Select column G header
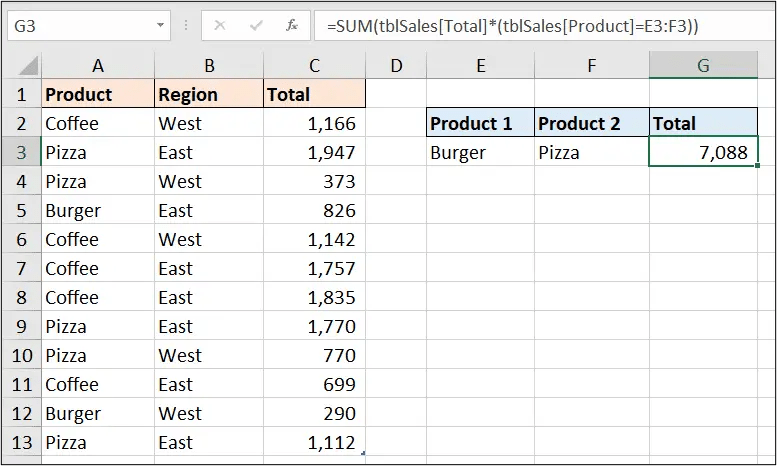This screenshot has width=777, height=466. pyautogui.click(x=703, y=66)
